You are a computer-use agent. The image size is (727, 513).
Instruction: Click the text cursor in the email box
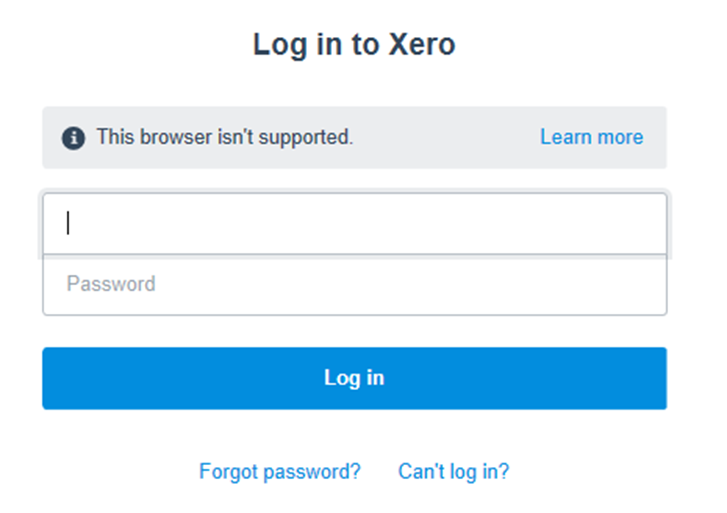(x=68, y=223)
